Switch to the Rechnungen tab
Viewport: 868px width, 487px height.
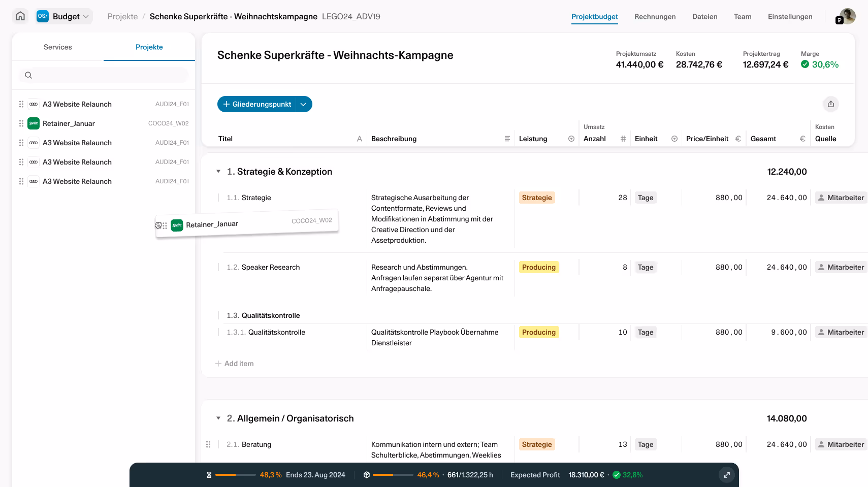[655, 16]
